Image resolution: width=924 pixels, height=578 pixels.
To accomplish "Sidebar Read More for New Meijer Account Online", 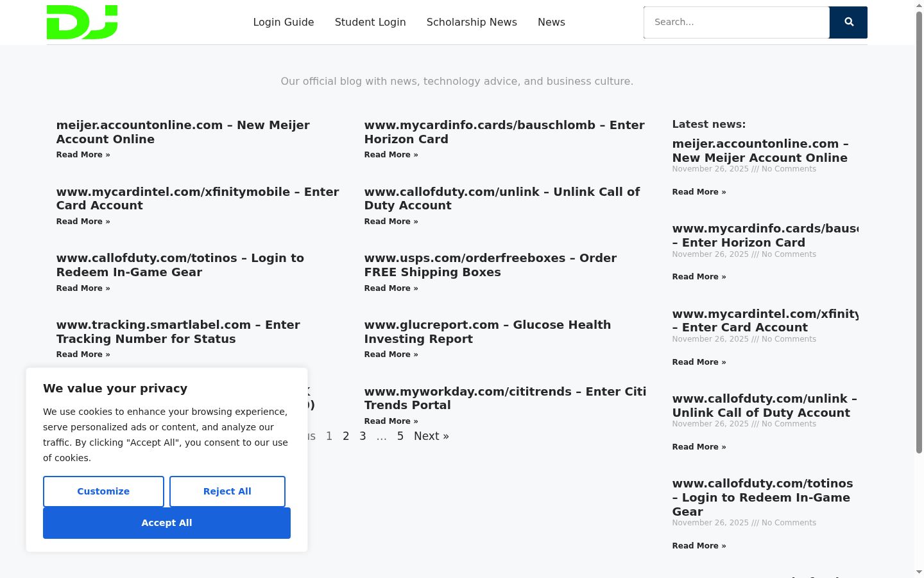I will coord(699,192).
